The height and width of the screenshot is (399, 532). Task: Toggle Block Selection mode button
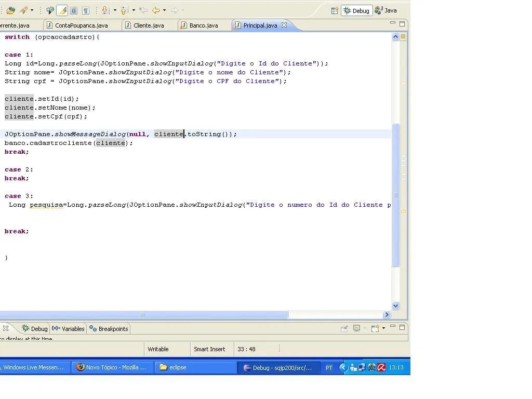[74, 10]
